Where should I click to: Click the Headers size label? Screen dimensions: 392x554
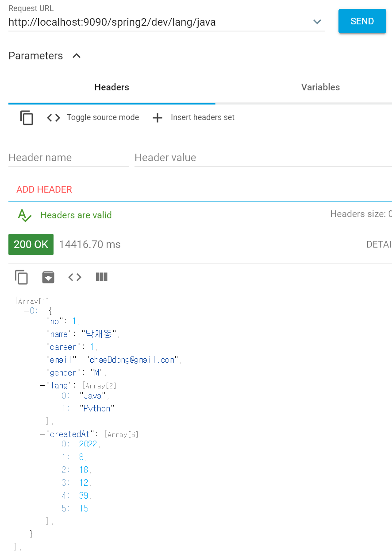[361, 214]
